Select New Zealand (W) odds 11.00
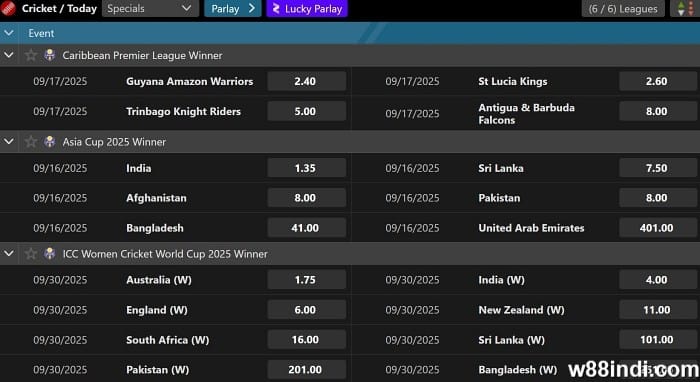This screenshot has height=382, width=700. click(658, 310)
